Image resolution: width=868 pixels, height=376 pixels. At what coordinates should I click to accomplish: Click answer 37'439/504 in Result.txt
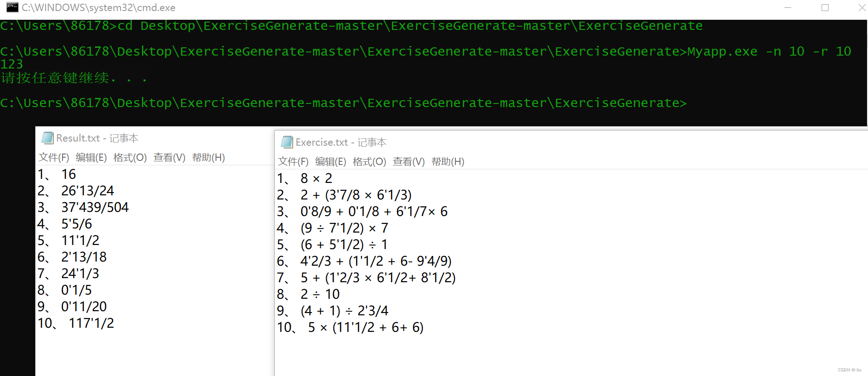pyautogui.click(x=95, y=207)
